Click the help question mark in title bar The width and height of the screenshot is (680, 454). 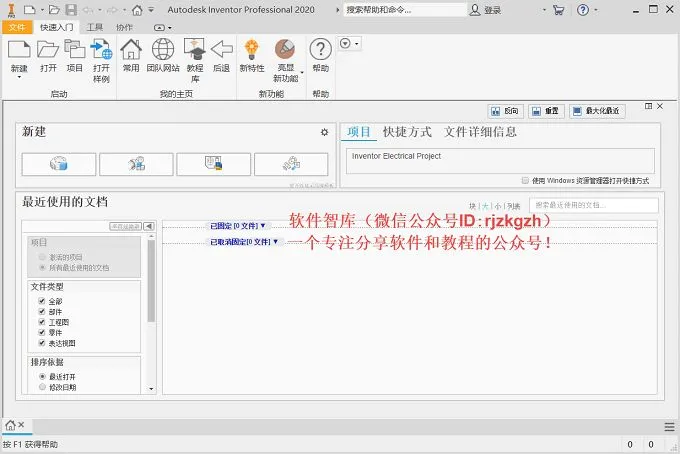click(583, 10)
